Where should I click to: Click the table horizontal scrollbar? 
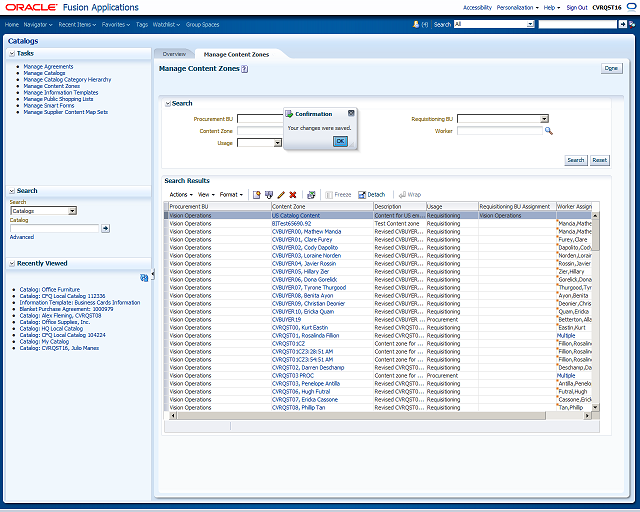361,416
